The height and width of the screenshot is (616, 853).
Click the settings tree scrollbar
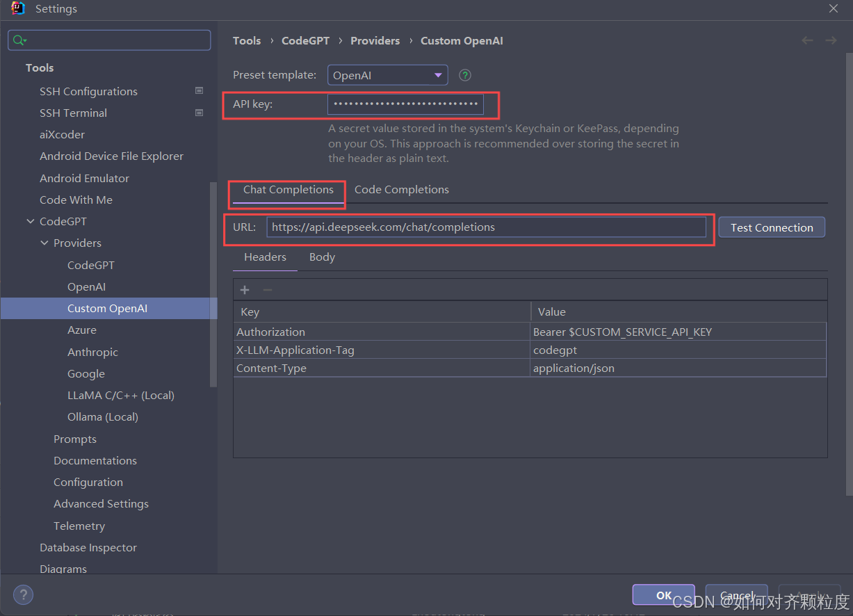point(213,284)
